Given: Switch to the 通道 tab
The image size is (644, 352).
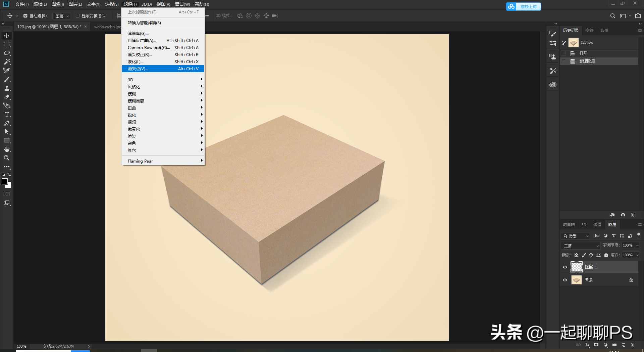Looking at the screenshot, I should 597,225.
